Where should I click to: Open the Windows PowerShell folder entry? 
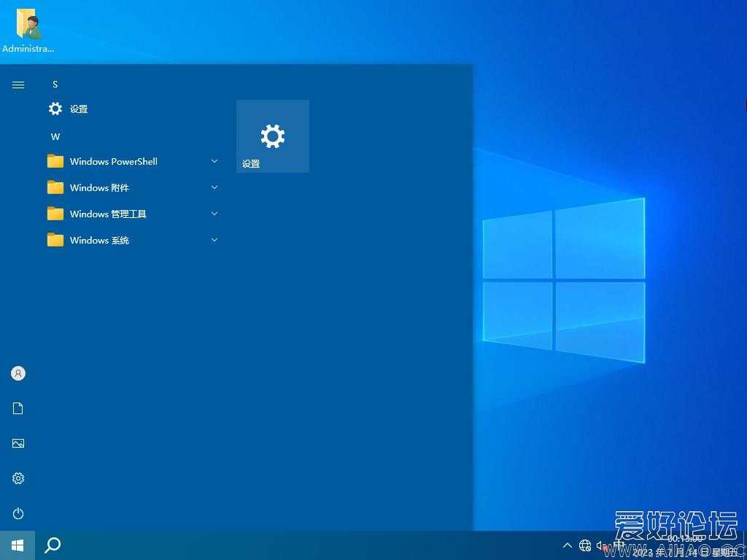113,162
